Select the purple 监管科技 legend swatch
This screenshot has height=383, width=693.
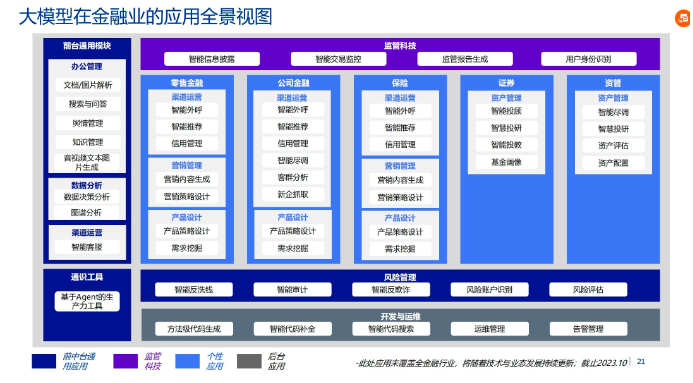click(x=126, y=361)
